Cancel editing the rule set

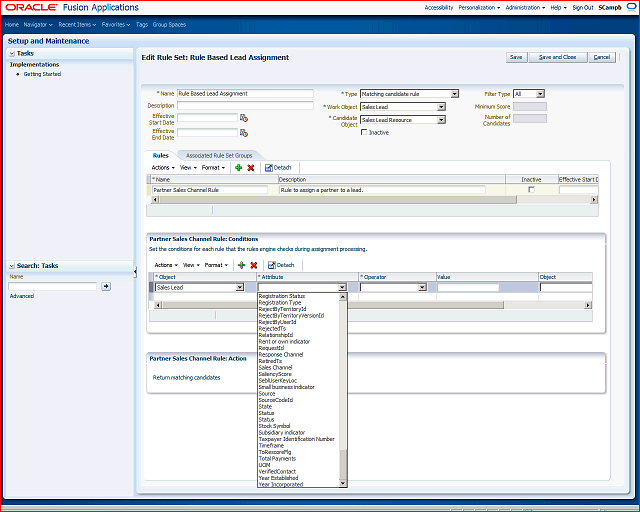click(x=602, y=57)
